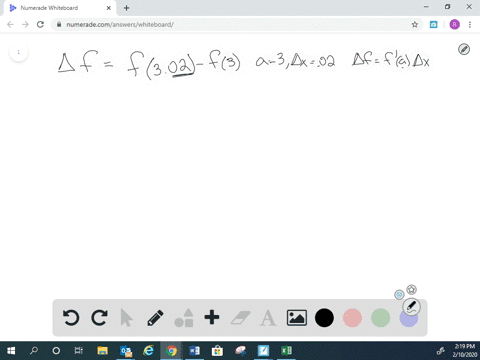Click the blue browser extension icon
This screenshot has height=360, width=480.
pyautogui.click(x=433, y=24)
